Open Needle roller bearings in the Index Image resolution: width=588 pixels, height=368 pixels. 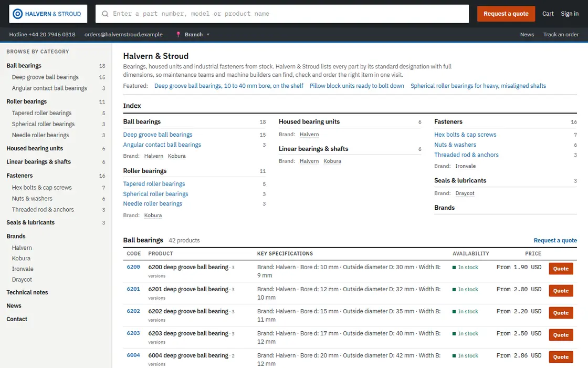[x=153, y=203]
